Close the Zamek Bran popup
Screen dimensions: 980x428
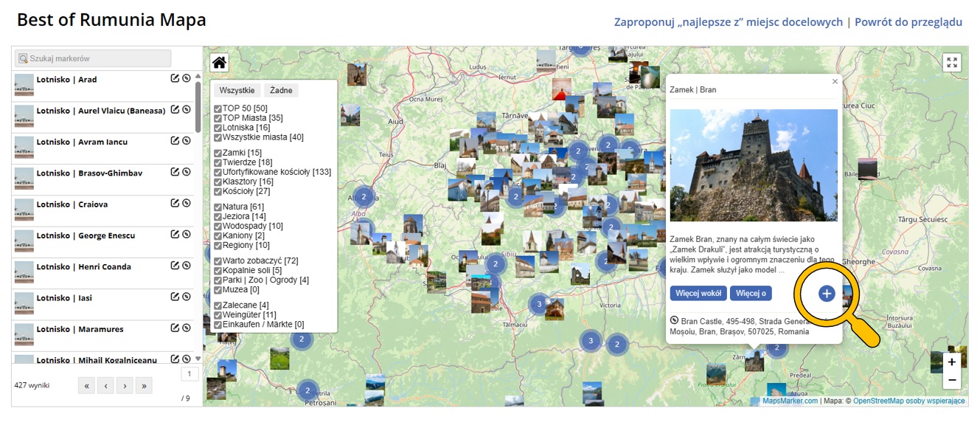835,82
